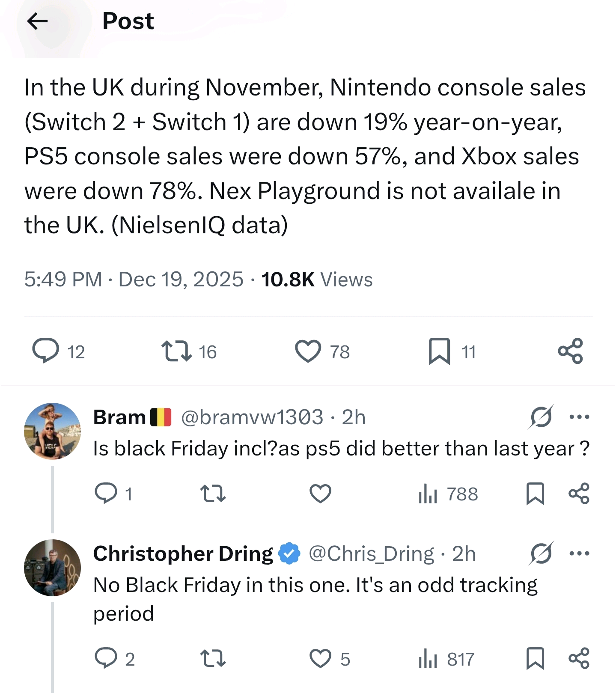Repost Christopher Dring's reply
The image size is (616, 693).
point(213,658)
